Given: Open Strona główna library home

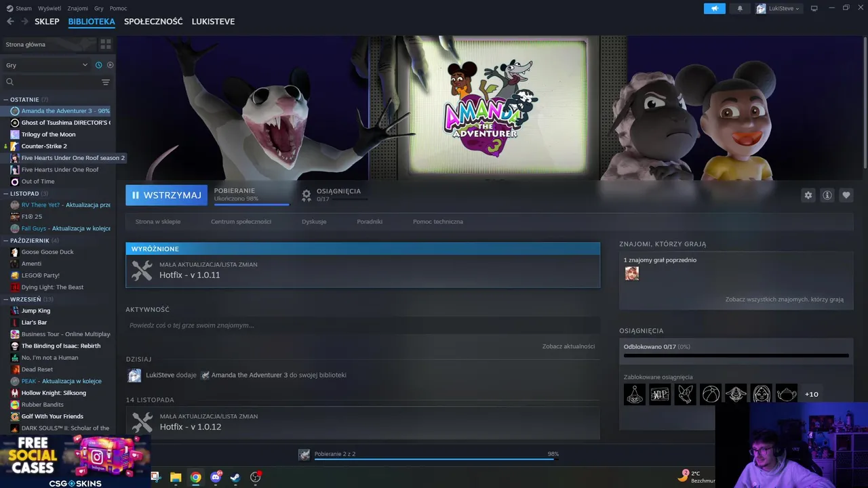Looking at the screenshot, I should click(26, 44).
